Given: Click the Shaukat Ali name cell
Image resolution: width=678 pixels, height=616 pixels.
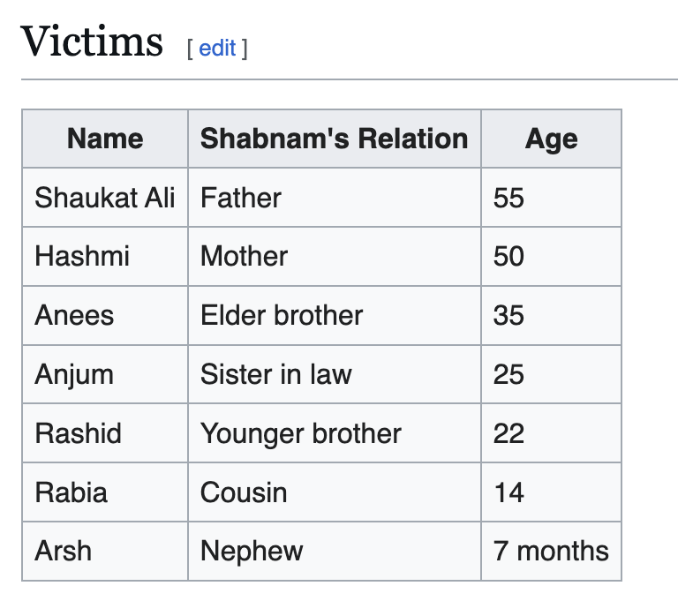Looking at the screenshot, I should pyautogui.click(x=105, y=198).
